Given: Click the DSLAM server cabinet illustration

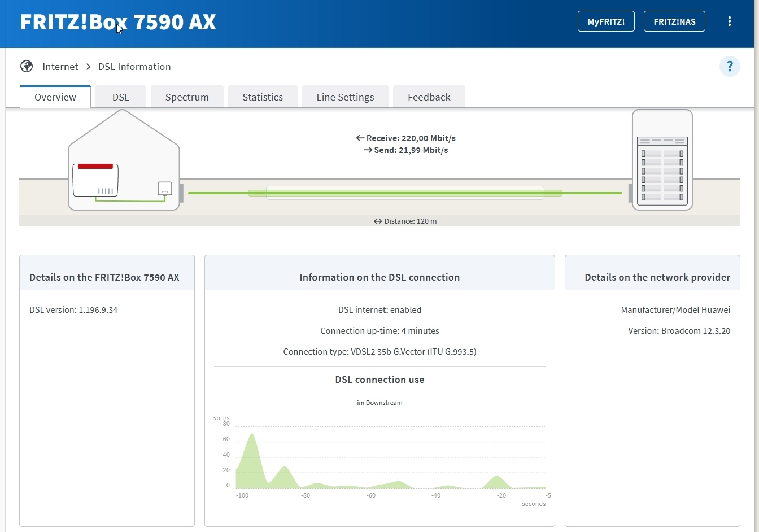Looking at the screenshot, I should point(662,160).
